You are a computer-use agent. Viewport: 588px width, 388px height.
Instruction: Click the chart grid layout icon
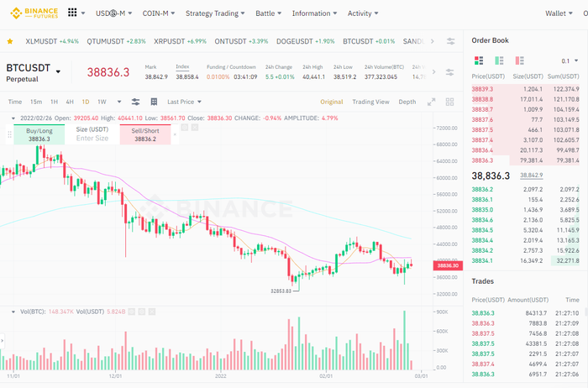tap(154, 102)
